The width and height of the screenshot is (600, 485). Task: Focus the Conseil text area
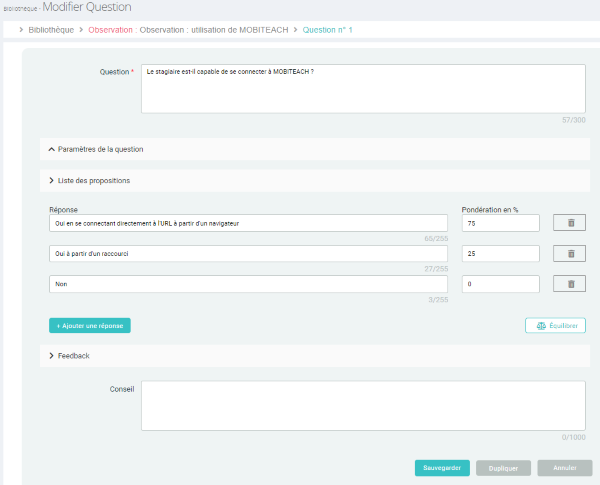(363, 405)
